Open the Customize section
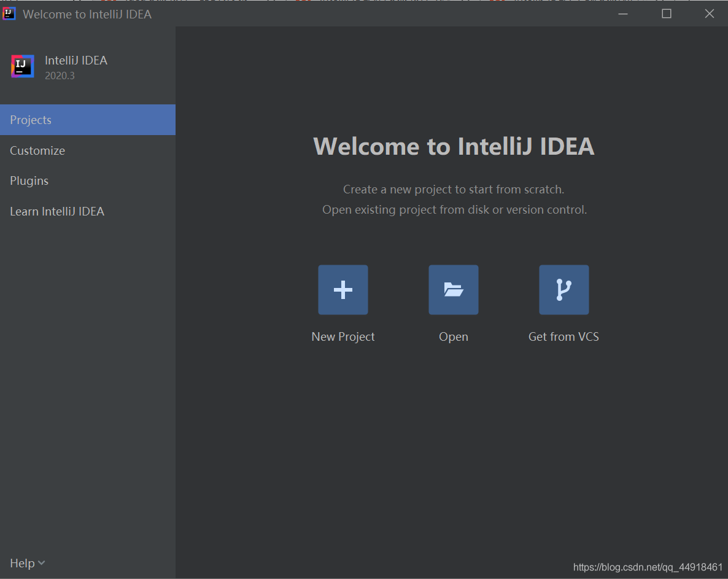Screen dimensions: 728x579 [x=88, y=150]
